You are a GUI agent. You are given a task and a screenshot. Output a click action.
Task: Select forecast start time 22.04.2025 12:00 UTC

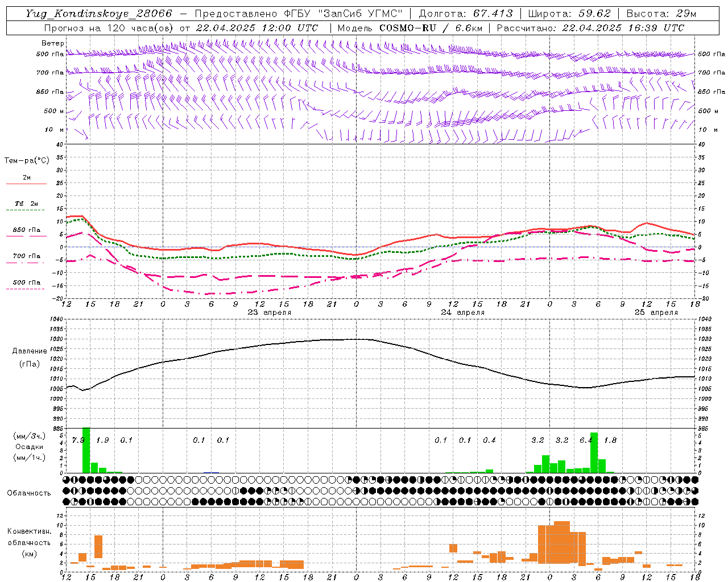tap(257, 28)
